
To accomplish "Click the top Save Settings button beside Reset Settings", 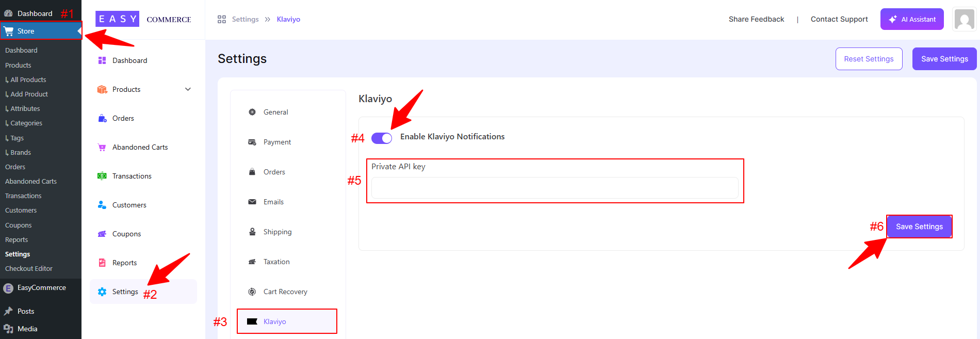I will pyautogui.click(x=944, y=59).
